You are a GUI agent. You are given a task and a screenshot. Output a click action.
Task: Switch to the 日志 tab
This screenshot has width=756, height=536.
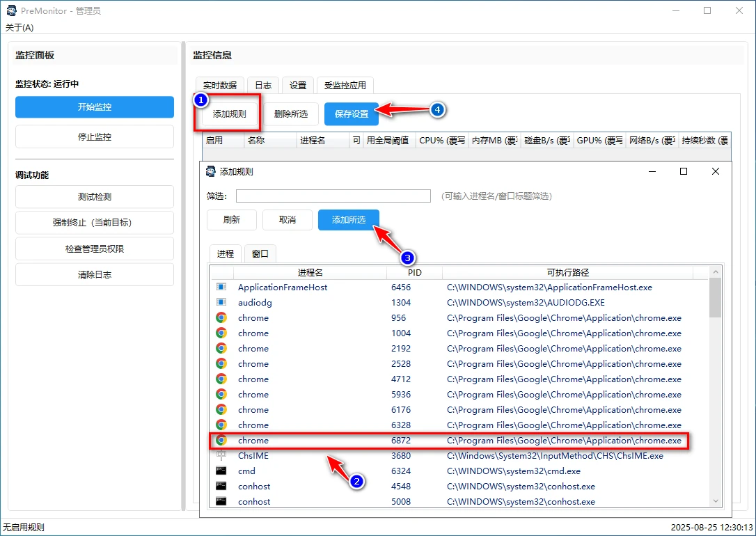click(x=263, y=84)
